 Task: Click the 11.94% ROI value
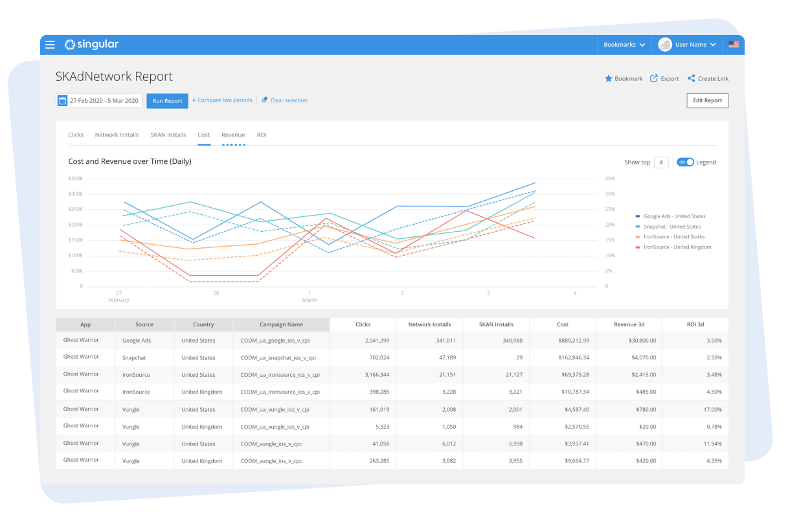pyautogui.click(x=712, y=444)
